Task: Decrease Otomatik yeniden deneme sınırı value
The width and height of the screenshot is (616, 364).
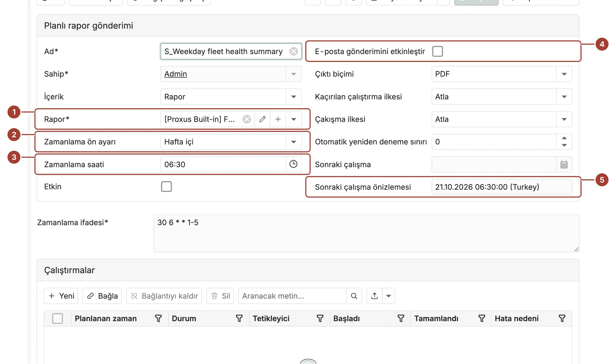Action: 564,145
